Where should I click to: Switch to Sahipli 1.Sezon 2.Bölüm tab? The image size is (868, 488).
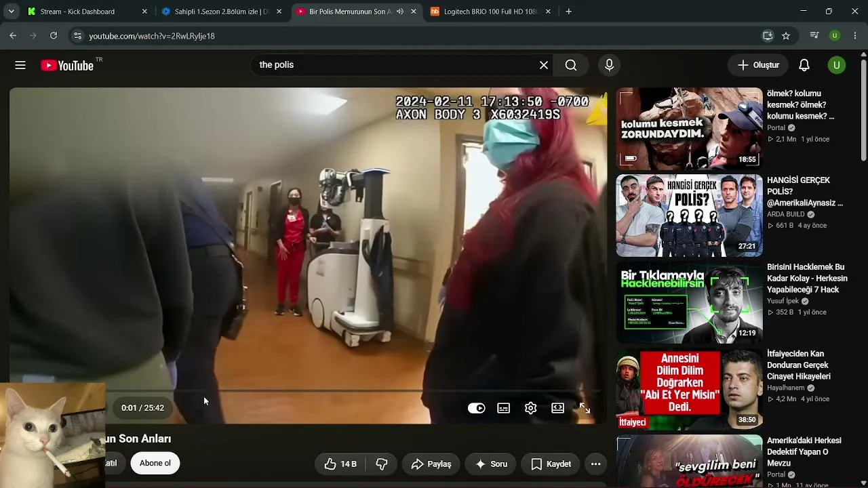(x=220, y=12)
